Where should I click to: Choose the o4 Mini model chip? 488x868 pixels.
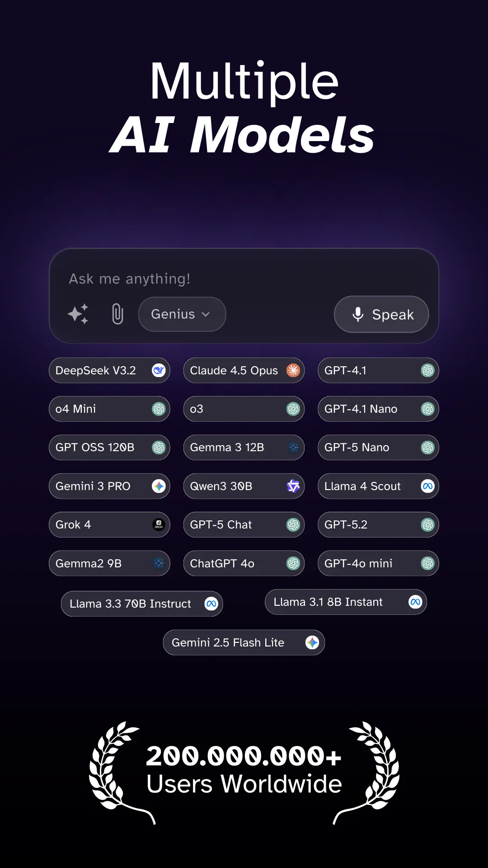[109, 409]
